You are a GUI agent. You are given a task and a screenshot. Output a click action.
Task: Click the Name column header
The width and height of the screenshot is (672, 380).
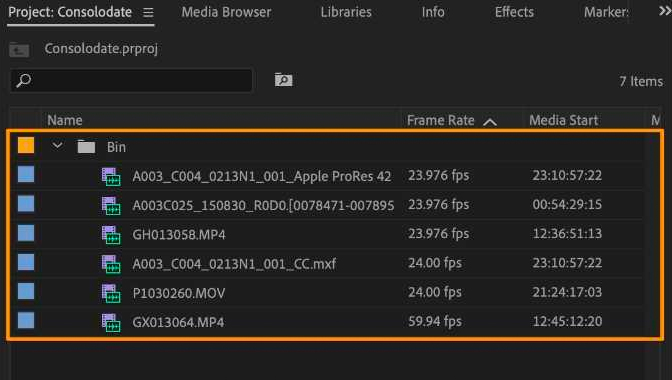[65, 120]
